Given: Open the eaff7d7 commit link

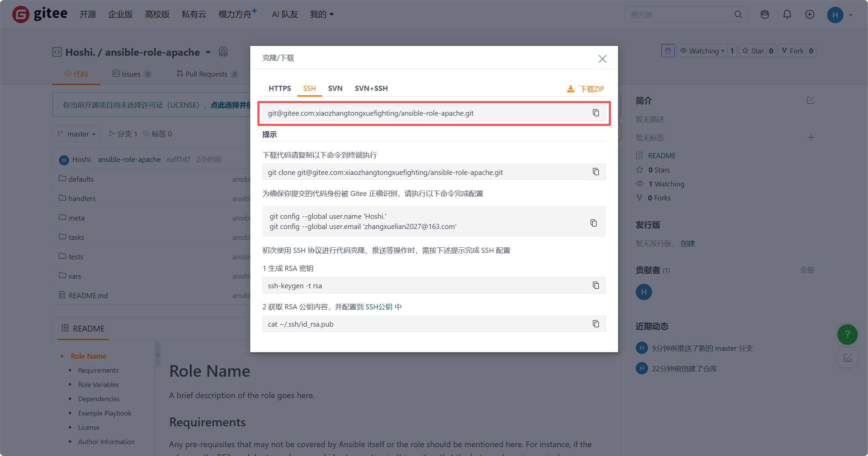Looking at the screenshot, I should 178,159.
